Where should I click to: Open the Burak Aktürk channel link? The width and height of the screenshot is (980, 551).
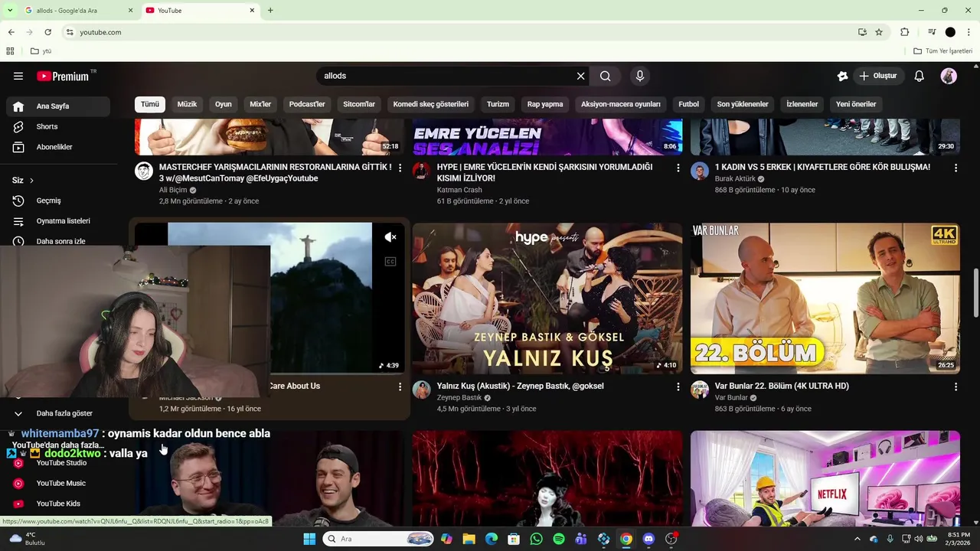[x=735, y=178]
